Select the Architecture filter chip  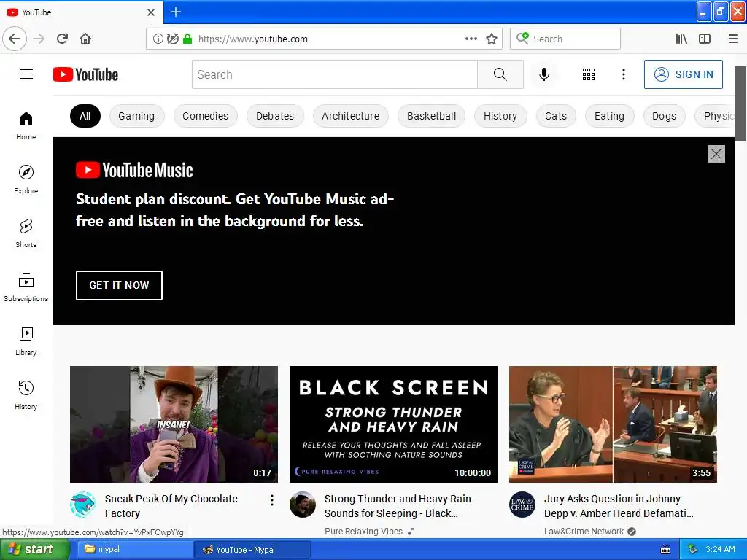point(351,116)
